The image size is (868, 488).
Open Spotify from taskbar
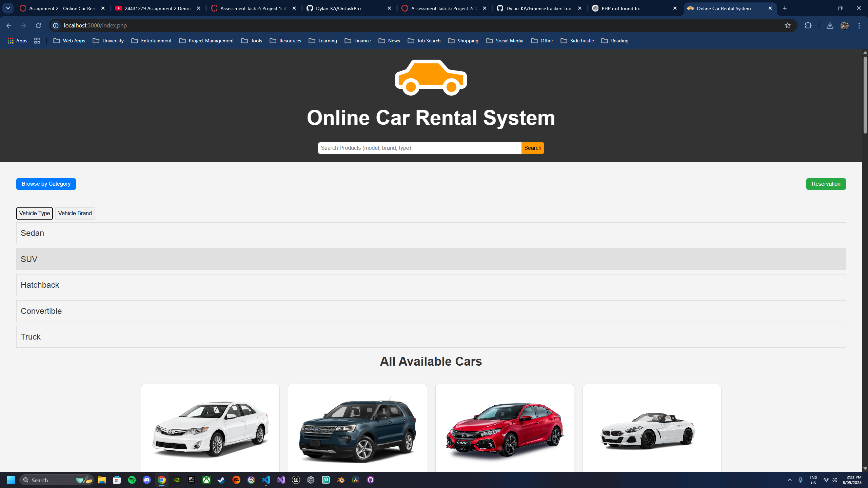pyautogui.click(x=132, y=480)
